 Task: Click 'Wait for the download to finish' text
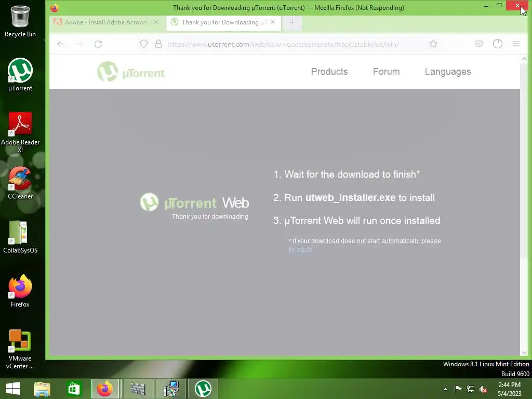coord(347,175)
